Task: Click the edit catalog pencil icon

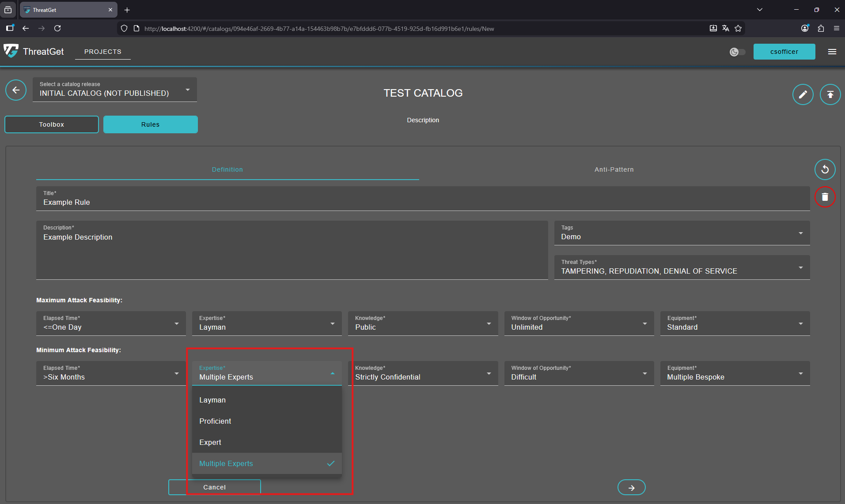Action: 803,94
